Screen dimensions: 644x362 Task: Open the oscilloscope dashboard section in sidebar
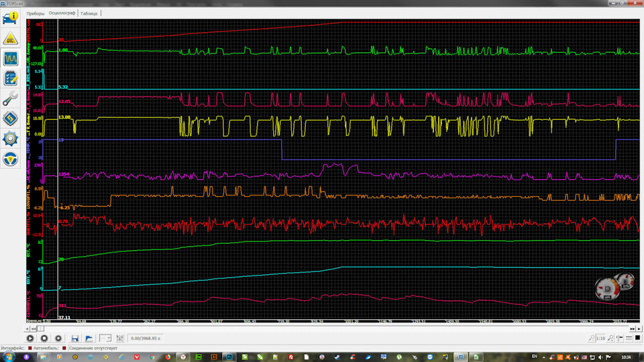coord(10,59)
